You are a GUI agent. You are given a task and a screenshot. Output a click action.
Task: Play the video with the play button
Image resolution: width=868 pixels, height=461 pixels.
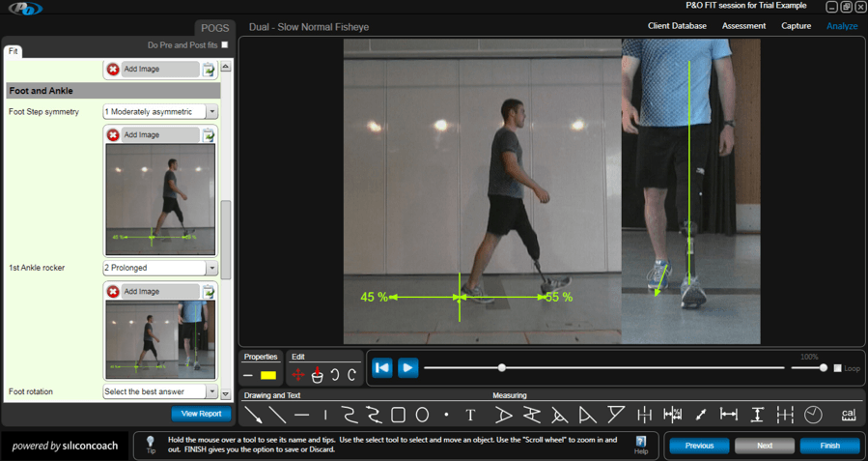[x=407, y=368]
